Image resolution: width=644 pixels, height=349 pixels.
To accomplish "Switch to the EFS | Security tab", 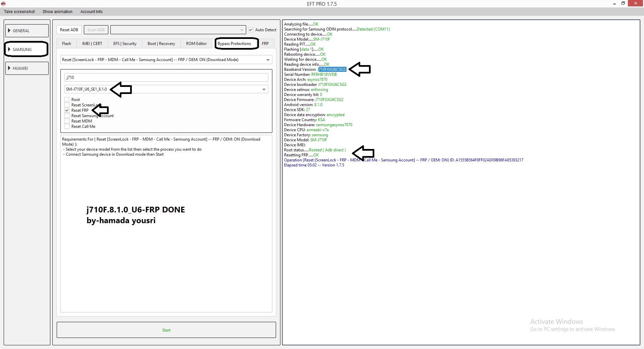I will coord(125,44).
